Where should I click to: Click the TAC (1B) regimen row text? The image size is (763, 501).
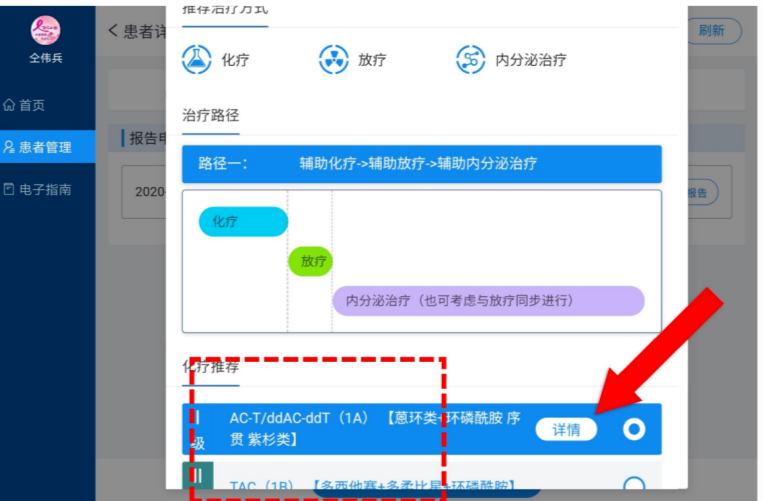pyautogui.click(x=372, y=487)
